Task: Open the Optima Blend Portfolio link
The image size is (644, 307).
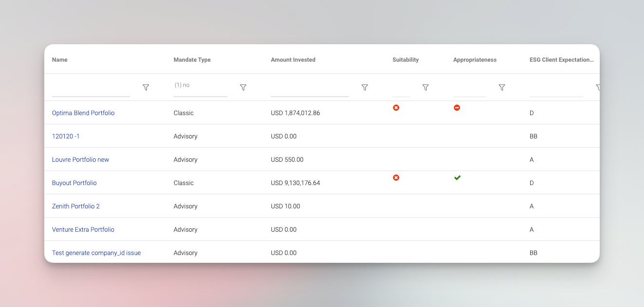Action: (x=83, y=113)
